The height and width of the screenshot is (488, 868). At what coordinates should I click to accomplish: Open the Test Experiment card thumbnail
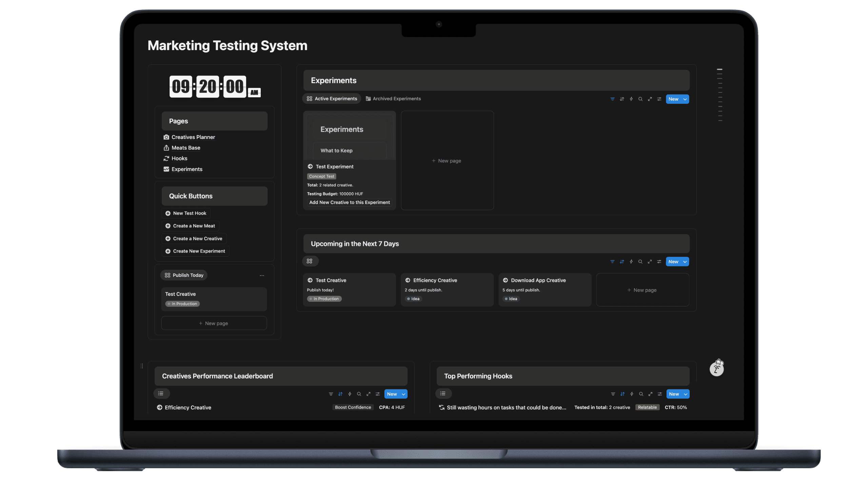[350, 136]
